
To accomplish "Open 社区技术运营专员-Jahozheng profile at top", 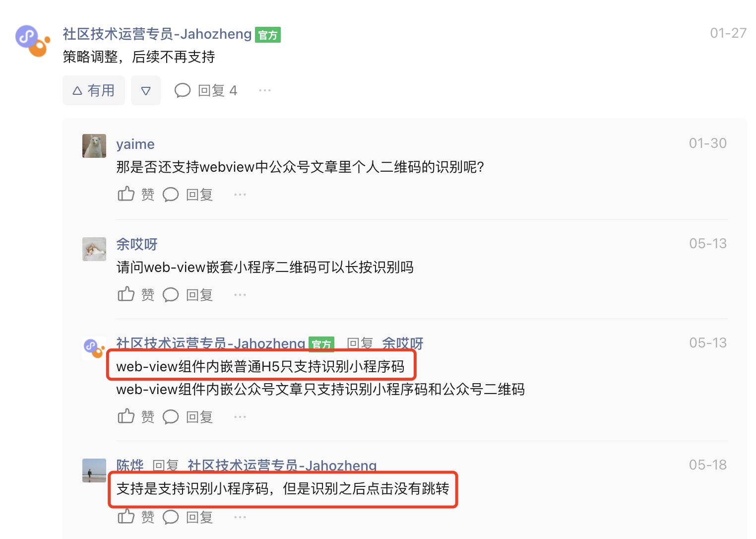I will coord(157,34).
